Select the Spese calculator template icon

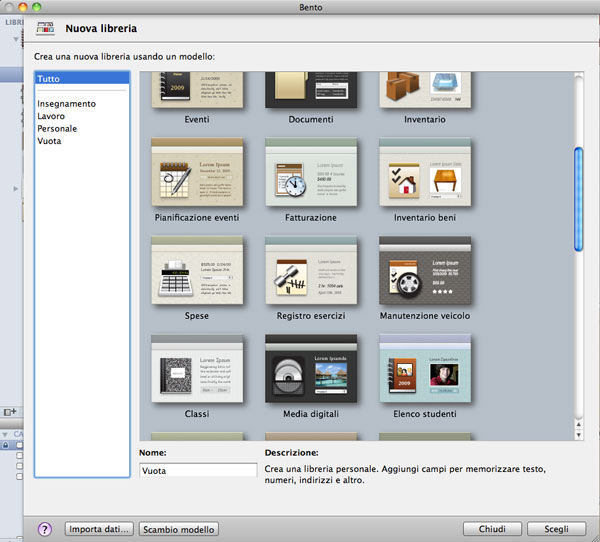[x=198, y=271]
